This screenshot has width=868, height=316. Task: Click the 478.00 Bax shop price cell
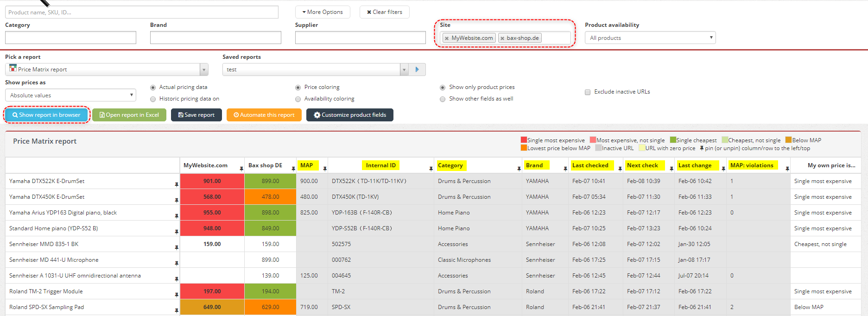(270, 197)
